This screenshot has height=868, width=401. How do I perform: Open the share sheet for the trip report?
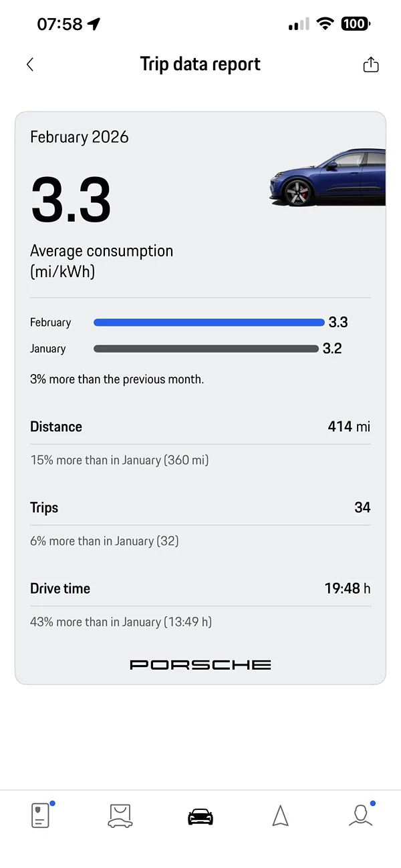(x=370, y=64)
